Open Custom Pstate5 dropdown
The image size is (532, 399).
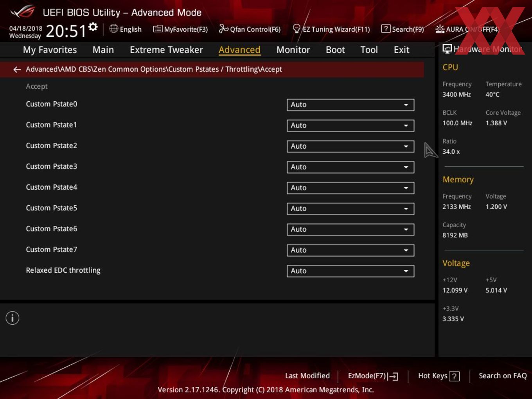(x=350, y=208)
